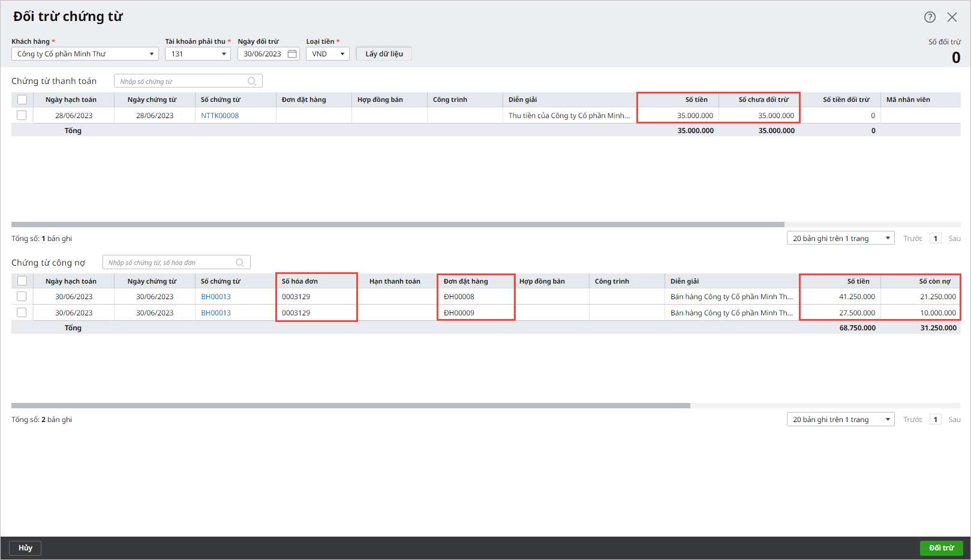Open the calendar picker for Ngày đối trừ
This screenshot has width=971, height=560.
pos(292,54)
